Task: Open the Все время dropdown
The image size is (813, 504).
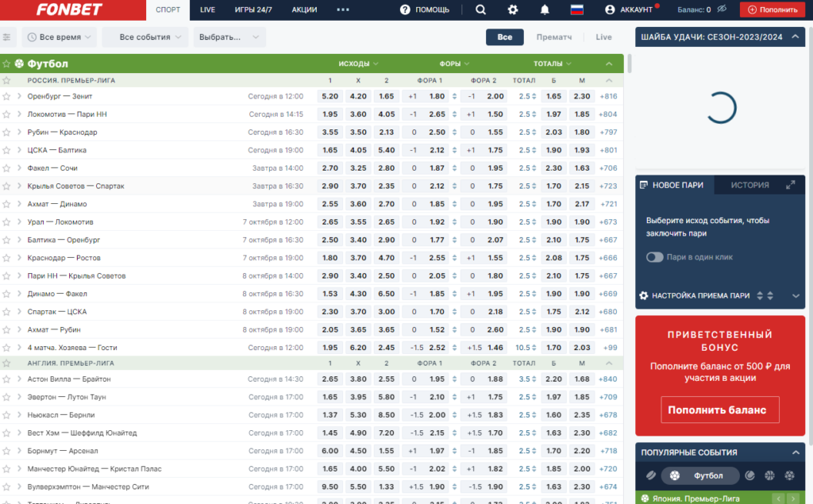Action: [59, 37]
